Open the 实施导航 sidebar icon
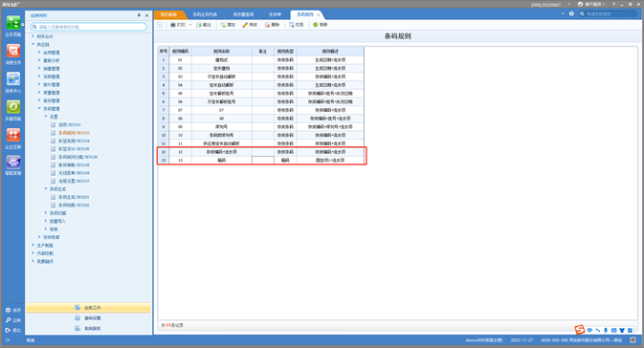644x348 pixels. [13, 107]
